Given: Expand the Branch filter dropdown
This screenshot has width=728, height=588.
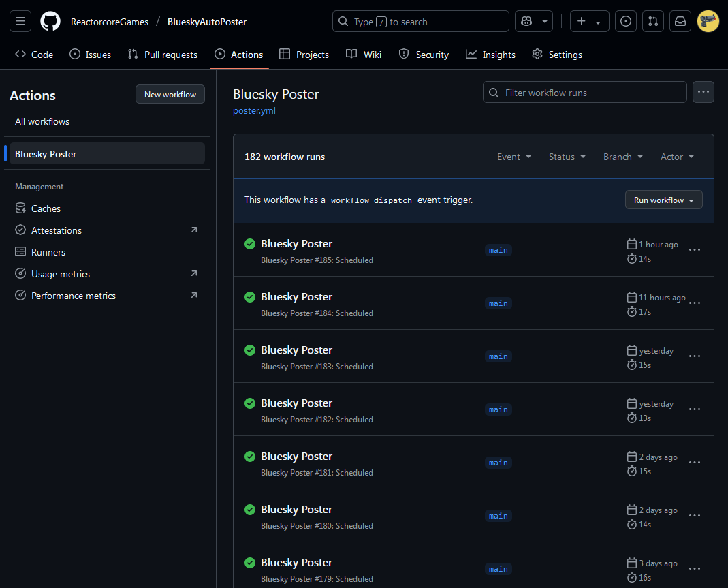Looking at the screenshot, I should click(x=623, y=157).
